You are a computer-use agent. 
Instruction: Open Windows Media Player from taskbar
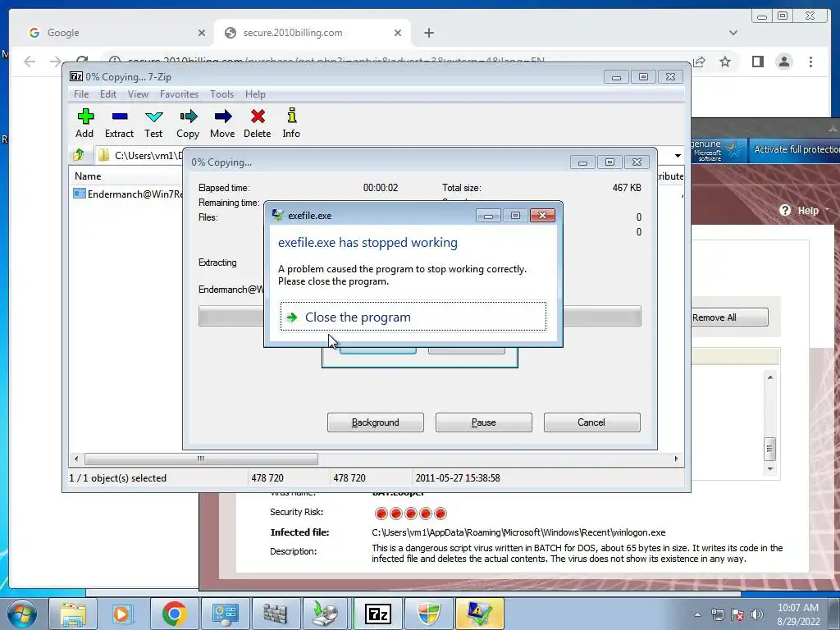[123, 614]
